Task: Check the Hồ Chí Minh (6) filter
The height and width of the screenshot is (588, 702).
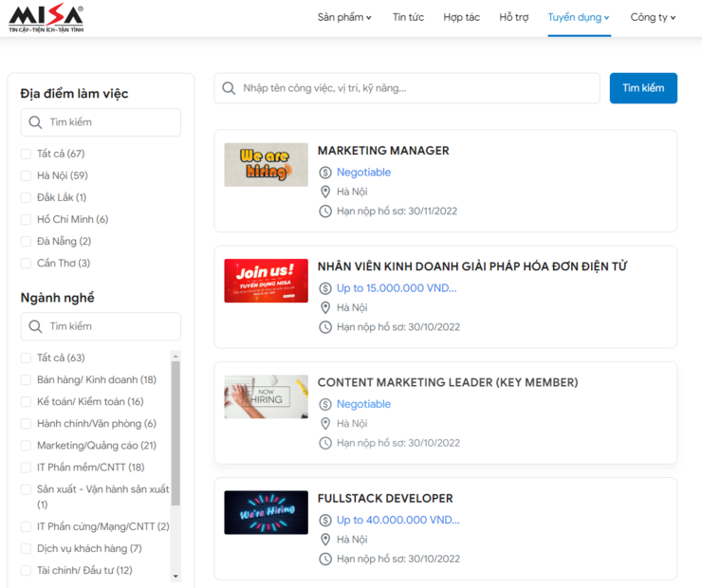Action: tap(26, 220)
